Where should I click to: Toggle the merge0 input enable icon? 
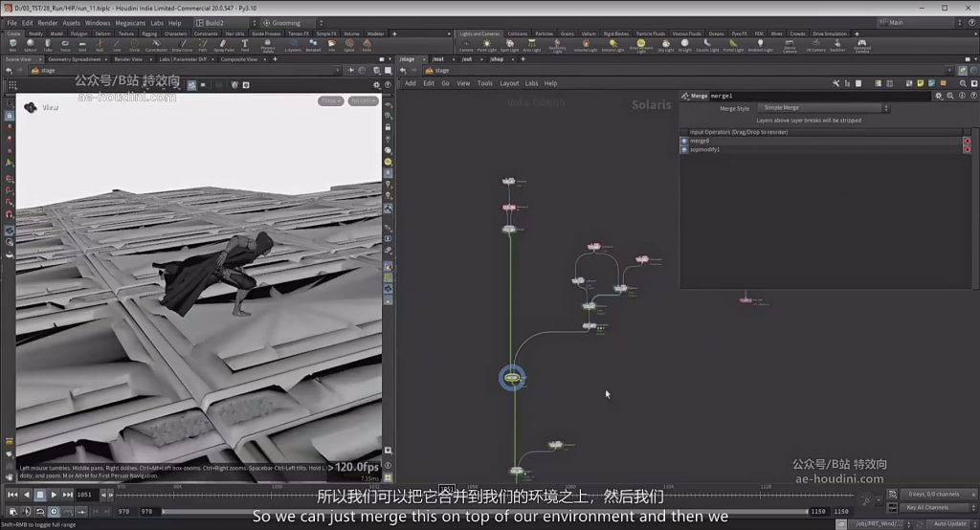pos(683,142)
